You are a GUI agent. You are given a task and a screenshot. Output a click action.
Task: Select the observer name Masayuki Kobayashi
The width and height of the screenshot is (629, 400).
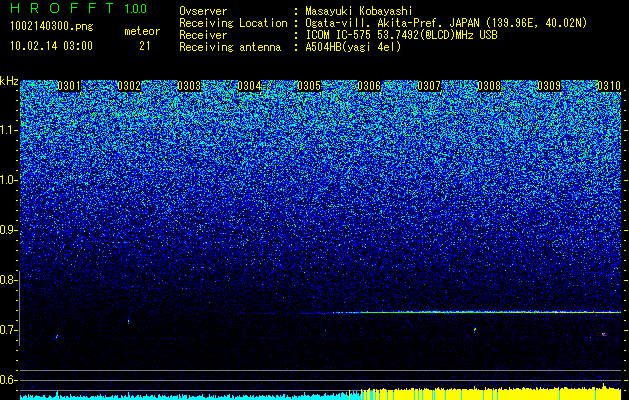[x=359, y=12]
